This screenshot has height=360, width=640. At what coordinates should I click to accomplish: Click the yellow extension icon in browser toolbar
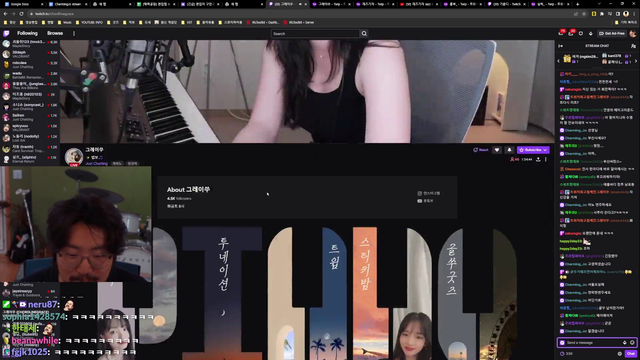594,13
